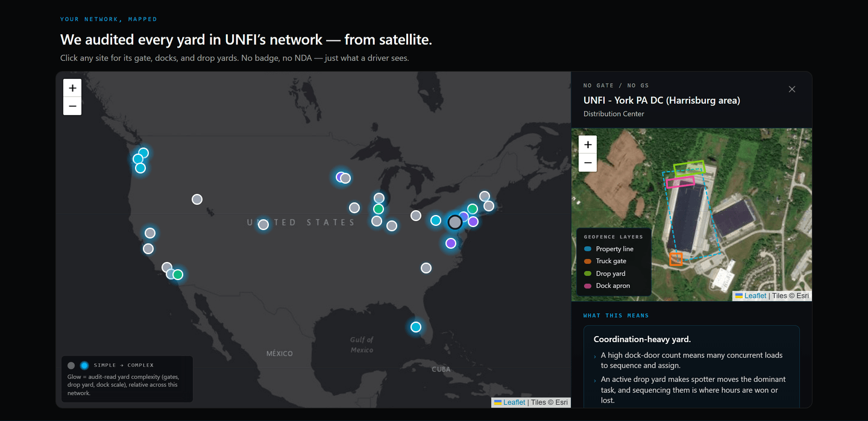The height and width of the screenshot is (421, 868).
Task: Click the pink Dock apron legend swatch
Action: coord(588,286)
